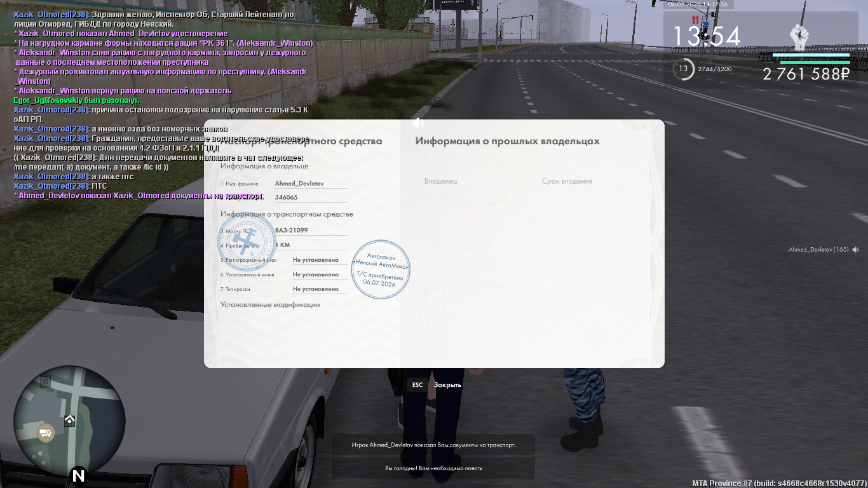Click Не установлено beside Тип краски

316,289
